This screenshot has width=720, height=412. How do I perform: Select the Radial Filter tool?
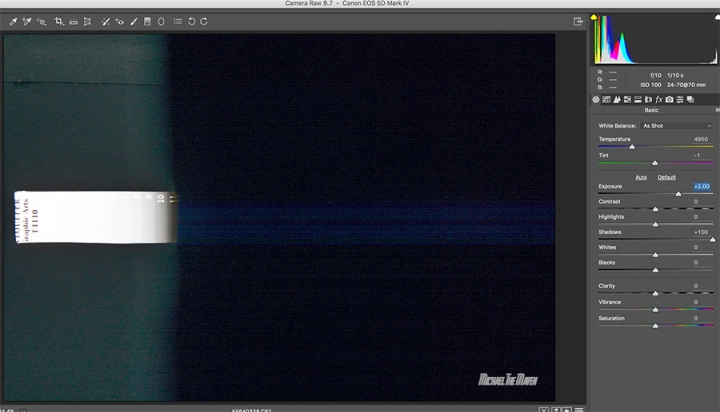point(161,21)
